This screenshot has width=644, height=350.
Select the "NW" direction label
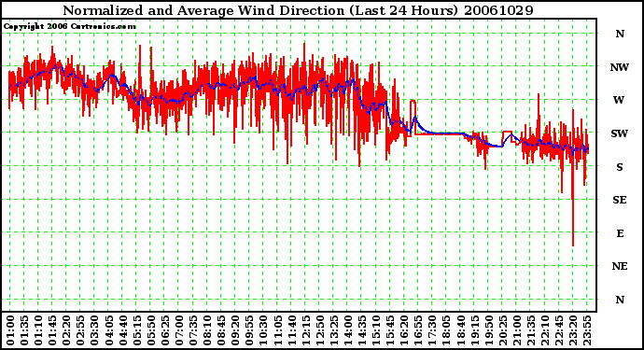click(620, 67)
